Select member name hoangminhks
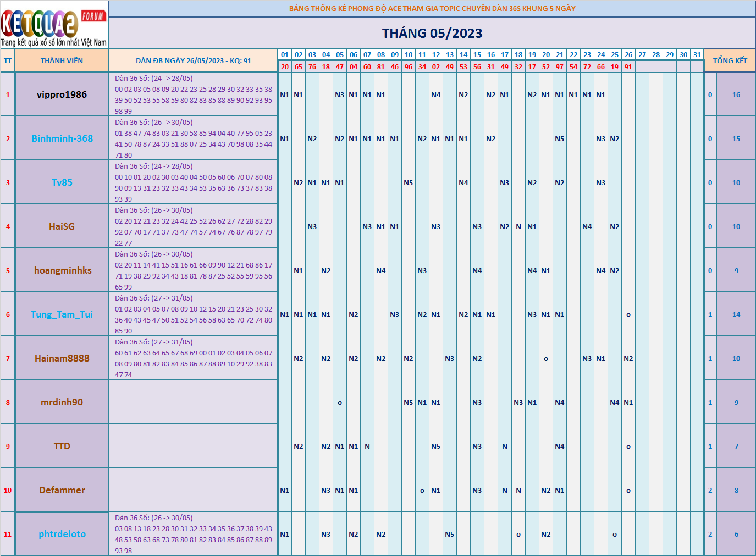 [x=63, y=270]
